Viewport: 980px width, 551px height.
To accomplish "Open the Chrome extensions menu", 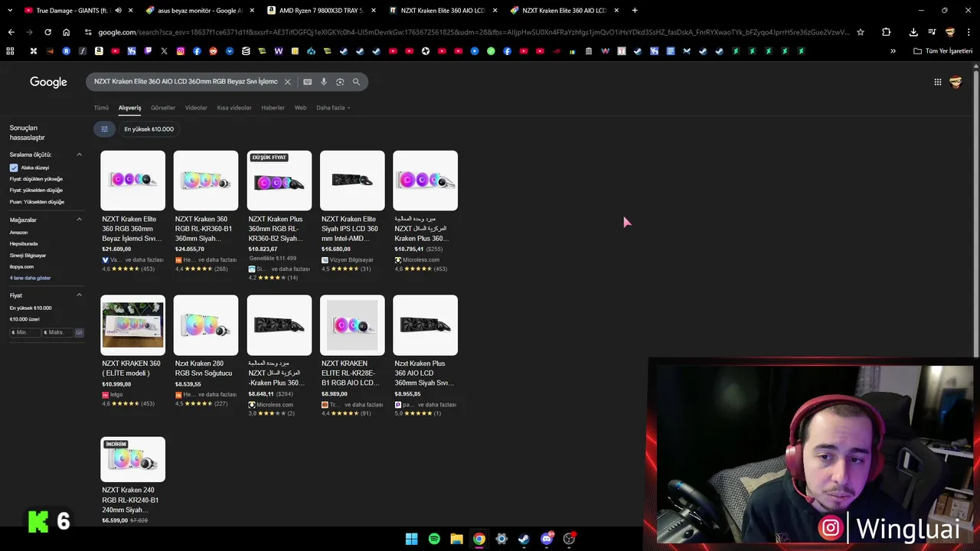I will click(x=886, y=32).
